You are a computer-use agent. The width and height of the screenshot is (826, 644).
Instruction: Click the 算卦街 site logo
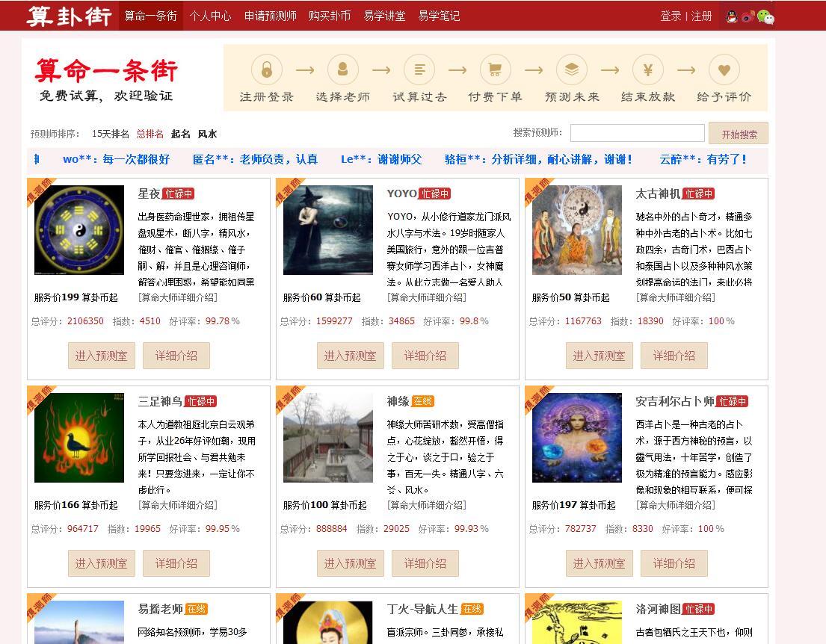click(x=68, y=15)
